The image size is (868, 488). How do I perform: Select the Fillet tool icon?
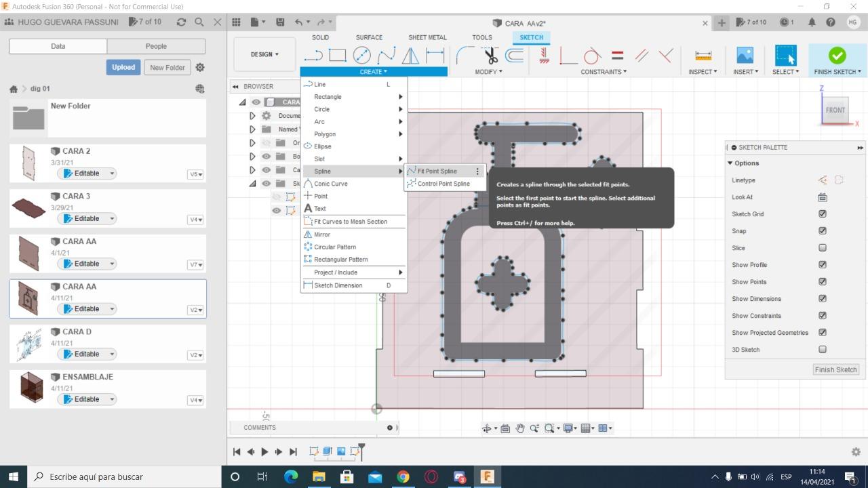466,56
